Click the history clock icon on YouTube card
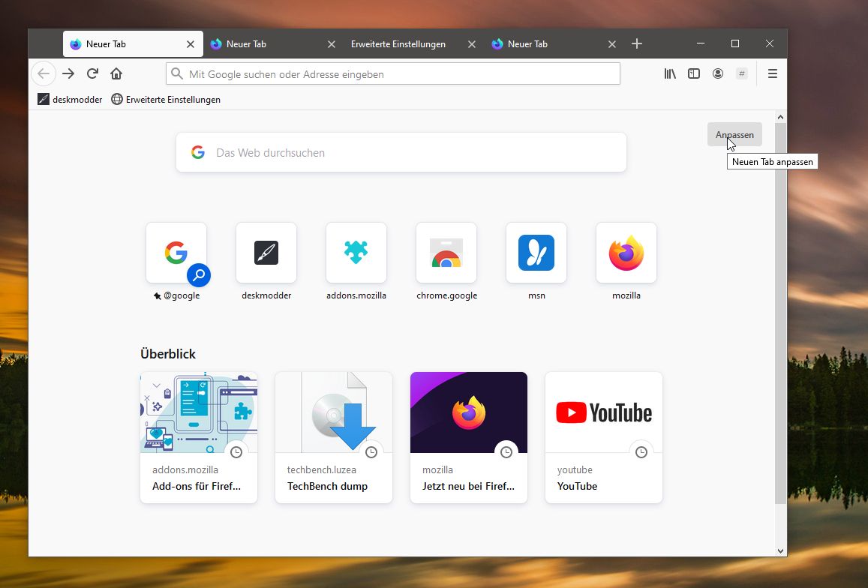 click(x=641, y=452)
